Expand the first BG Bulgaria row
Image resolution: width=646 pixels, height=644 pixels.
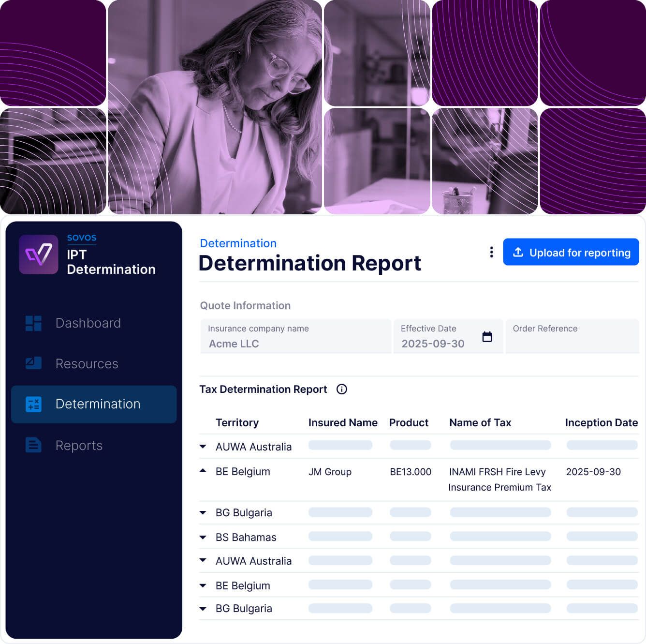tap(203, 512)
